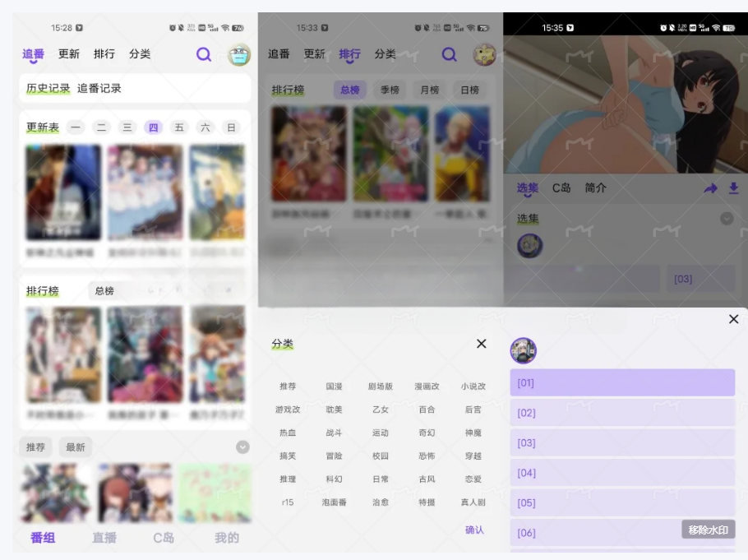748x560 pixels.
Task: Select 季榜 seasonal ranking filter
Action: point(390,90)
